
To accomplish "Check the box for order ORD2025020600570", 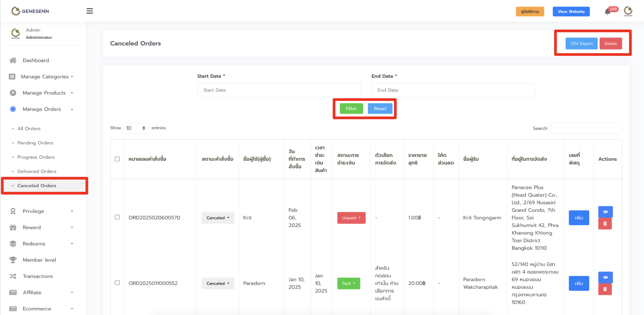I will (x=117, y=217).
